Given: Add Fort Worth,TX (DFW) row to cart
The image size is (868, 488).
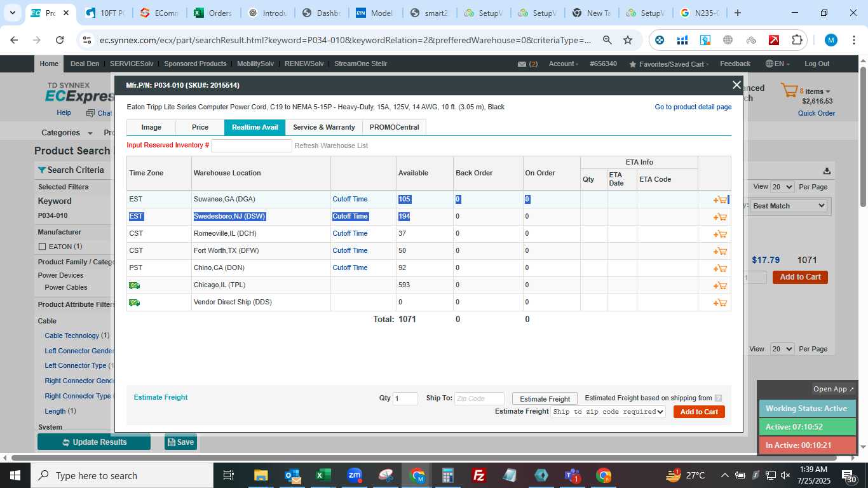Looking at the screenshot, I should pos(720,251).
